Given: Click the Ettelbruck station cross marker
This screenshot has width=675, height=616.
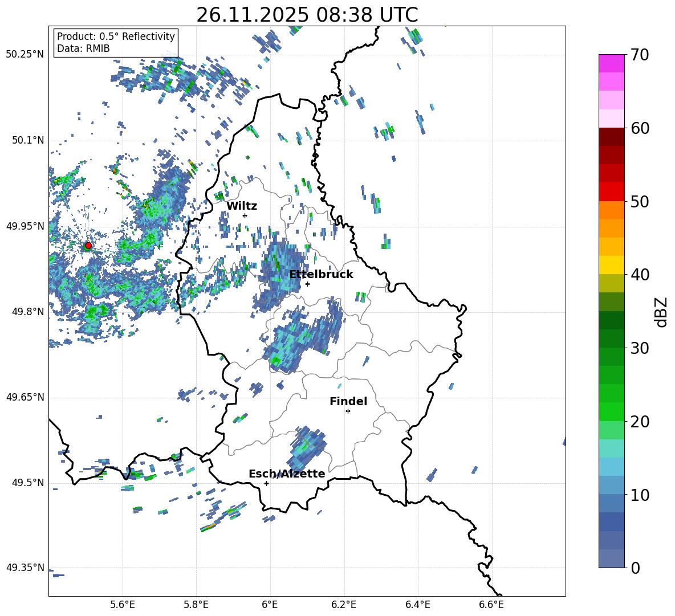Looking at the screenshot, I should click(307, 284).
